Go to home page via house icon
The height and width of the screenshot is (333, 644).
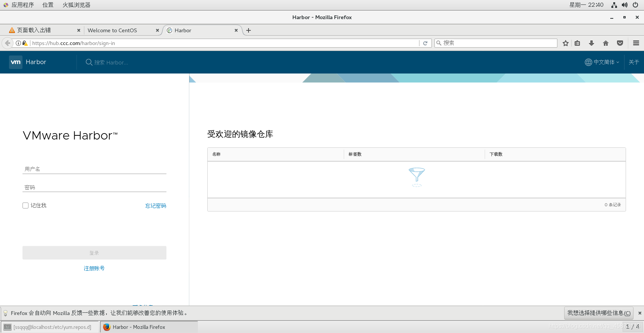coord(606,43)
